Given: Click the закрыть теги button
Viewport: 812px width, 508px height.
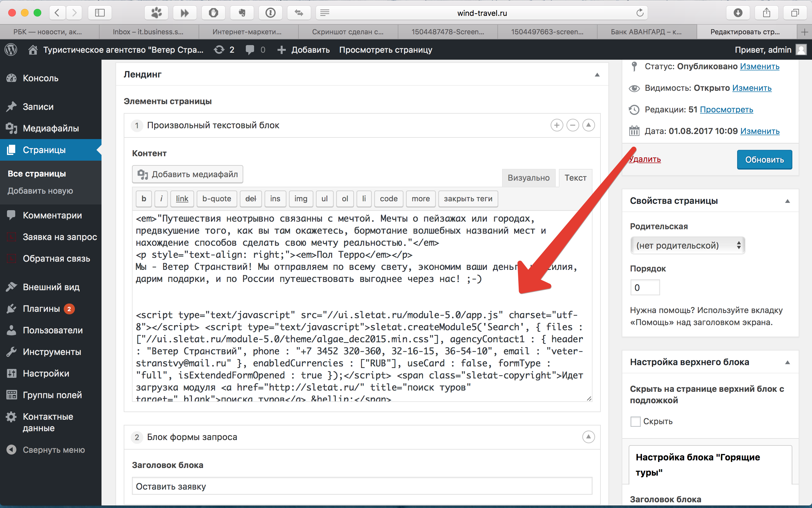Looking at the screenshot, I should (x=468, y=199).
